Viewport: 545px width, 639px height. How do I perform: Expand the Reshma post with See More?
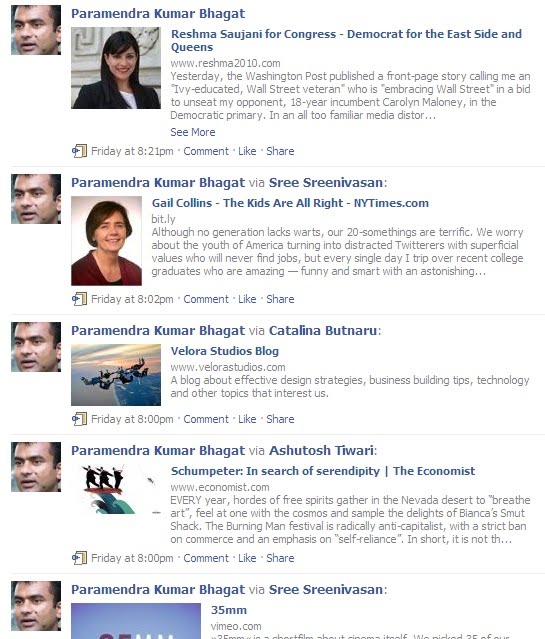192,132
